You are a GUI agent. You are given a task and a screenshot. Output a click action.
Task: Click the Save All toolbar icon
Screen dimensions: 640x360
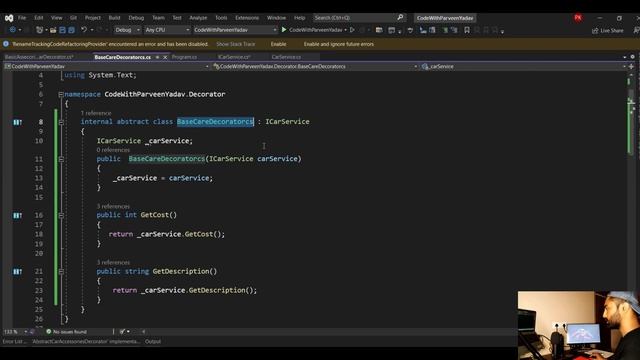click(71, 30)
